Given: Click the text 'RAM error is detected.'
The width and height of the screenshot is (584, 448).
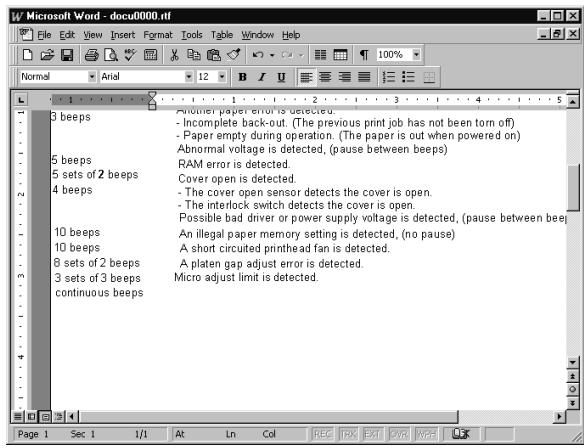Looking at the screenshot, I should (x=234, y=164).
